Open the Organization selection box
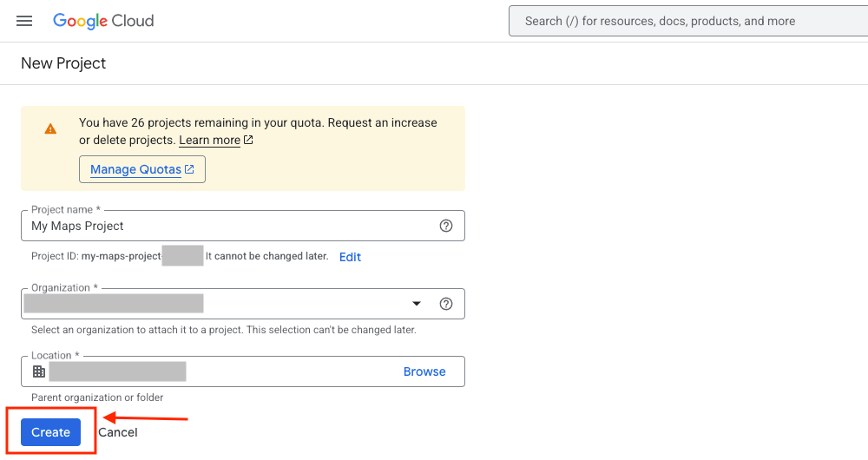 217,304
